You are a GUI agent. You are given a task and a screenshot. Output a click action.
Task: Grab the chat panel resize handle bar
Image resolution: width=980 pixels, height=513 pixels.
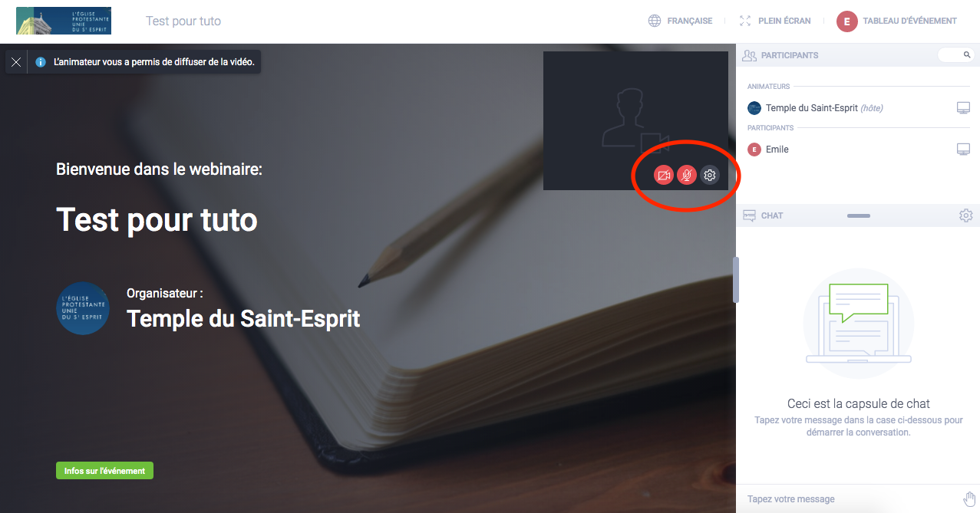[858, 216]
